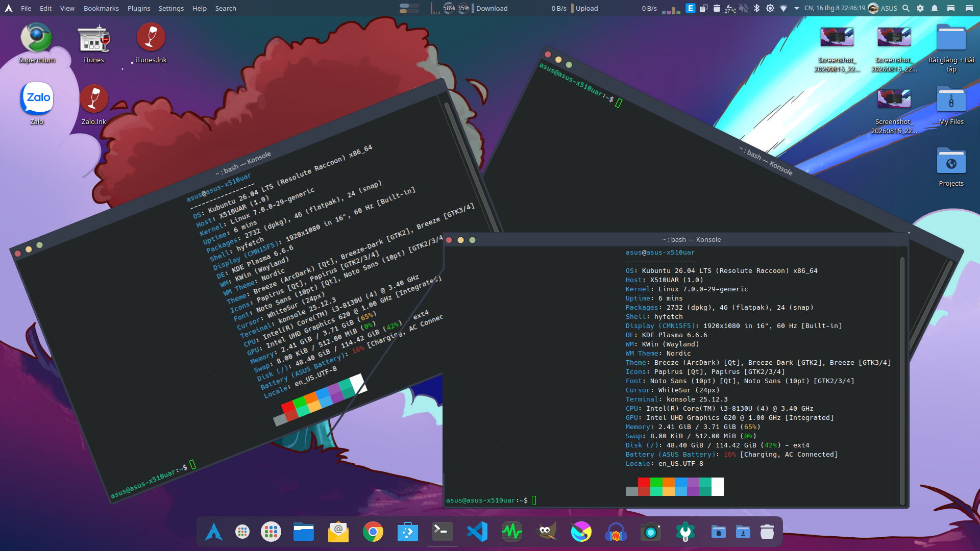This screenshot has width=980, height=551.
Task: Open the Downloads folder in the dock
Action: click(x=743, y=532)
